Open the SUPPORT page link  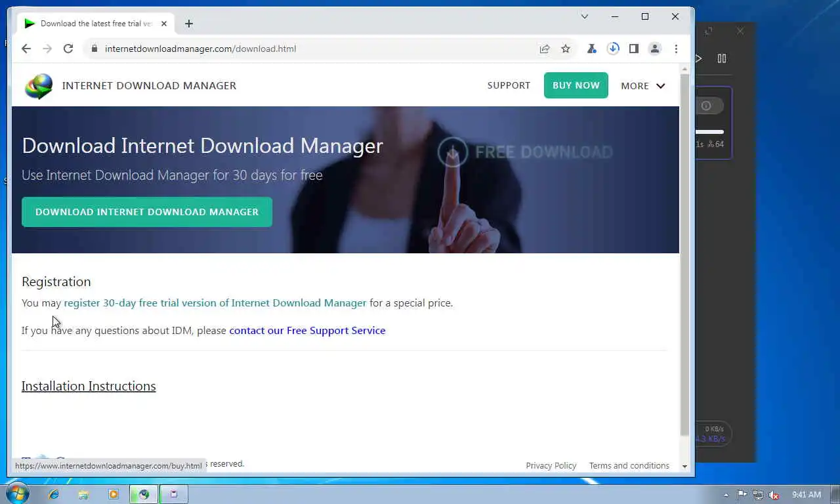pos(509,85)
